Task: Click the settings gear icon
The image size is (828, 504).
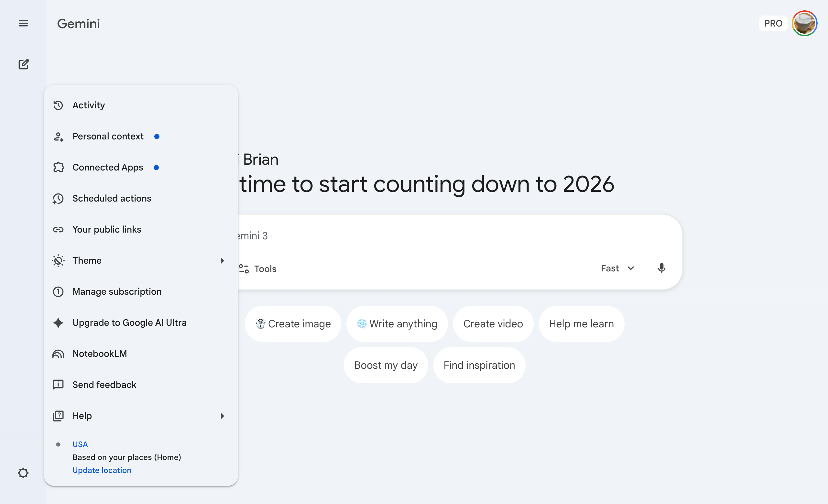Action: tap(23, 473)
